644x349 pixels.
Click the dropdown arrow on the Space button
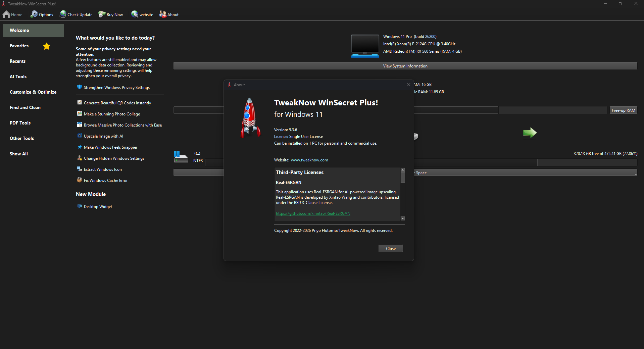[x=636, y=174]
